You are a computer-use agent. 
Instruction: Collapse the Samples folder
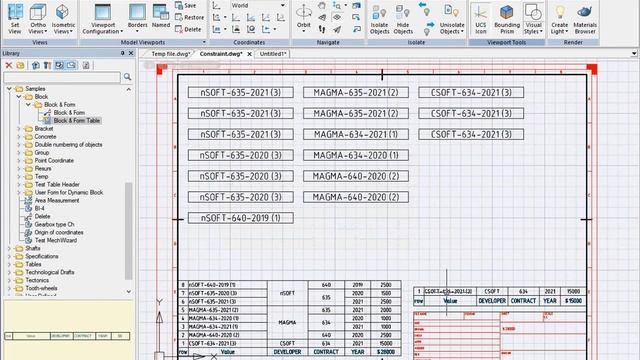pyautogui.click(x=9, y=89)
